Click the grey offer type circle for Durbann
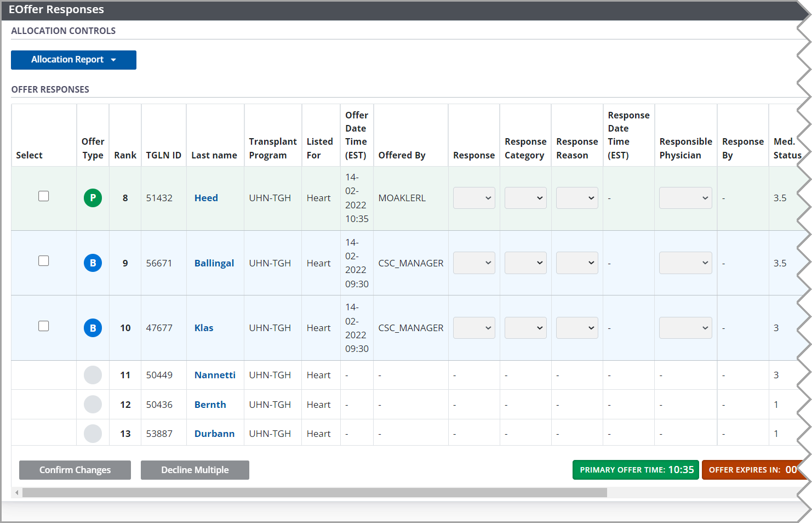 (x=93, y=434)
